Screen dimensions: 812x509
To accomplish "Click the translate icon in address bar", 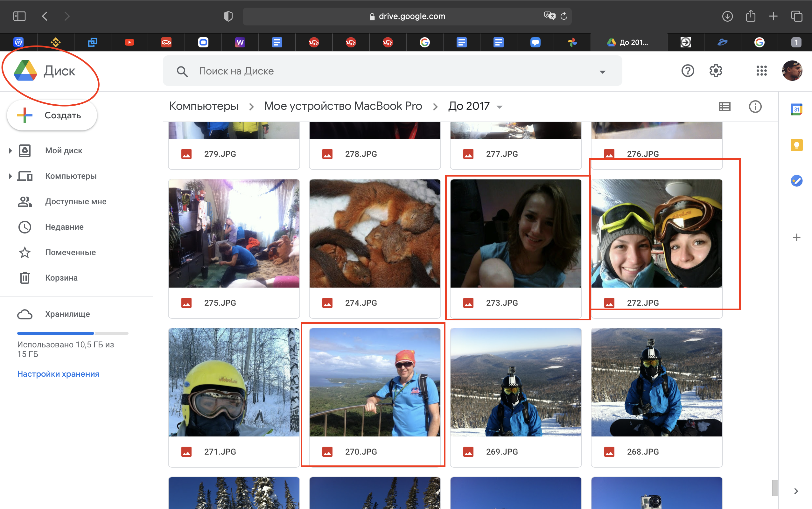I will (549, 16).
